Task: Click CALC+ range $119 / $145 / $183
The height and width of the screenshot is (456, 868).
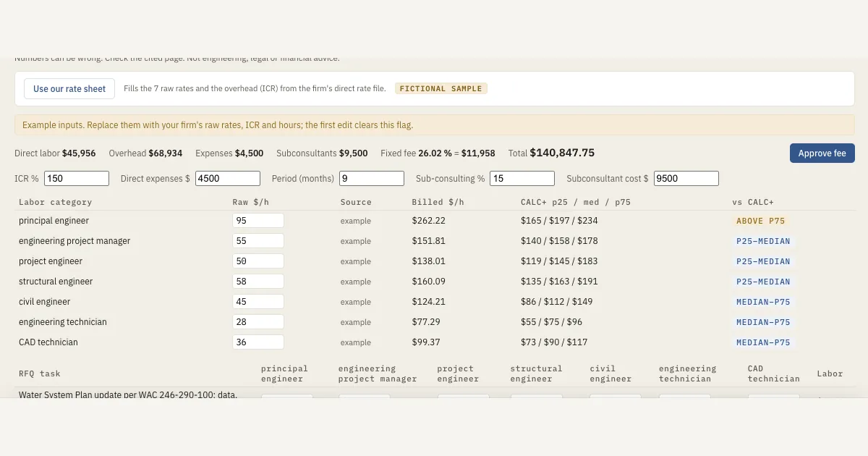Action: 559,261
